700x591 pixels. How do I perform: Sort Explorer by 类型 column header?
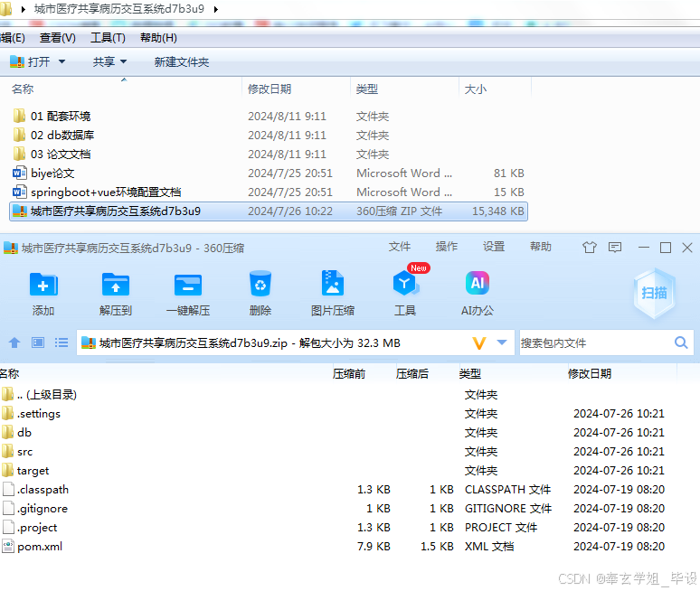click(x=367, y=89)
